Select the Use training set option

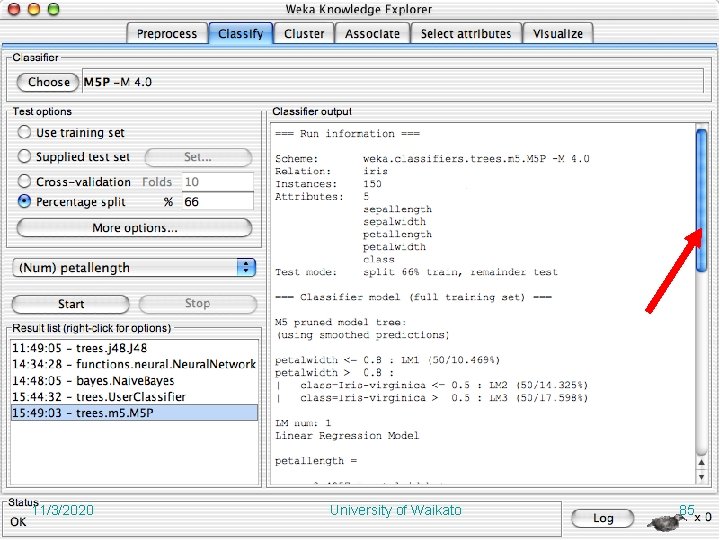(x=24, y=132)
